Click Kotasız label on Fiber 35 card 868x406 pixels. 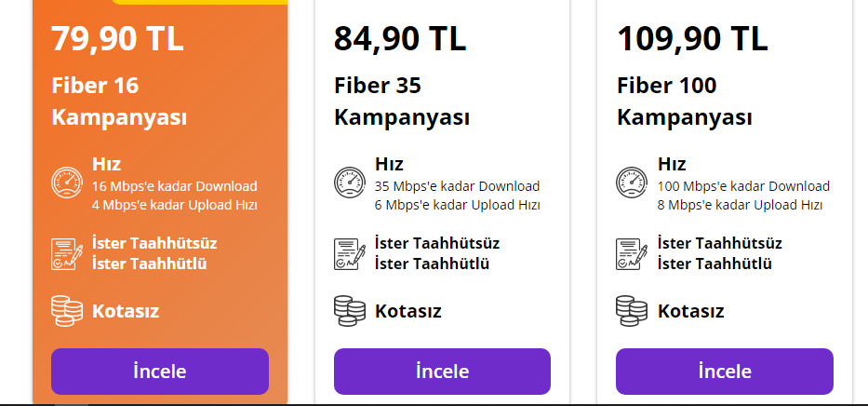[x=407, y=311]
